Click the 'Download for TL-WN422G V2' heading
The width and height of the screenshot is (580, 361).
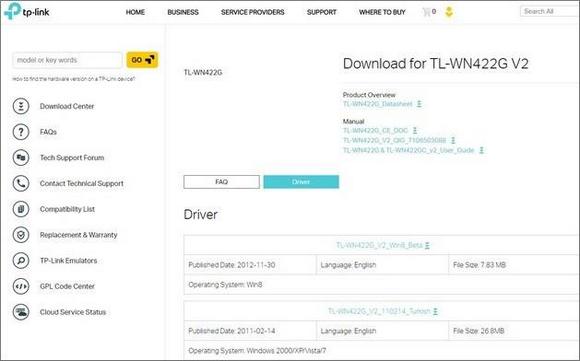tap(436, 64)
